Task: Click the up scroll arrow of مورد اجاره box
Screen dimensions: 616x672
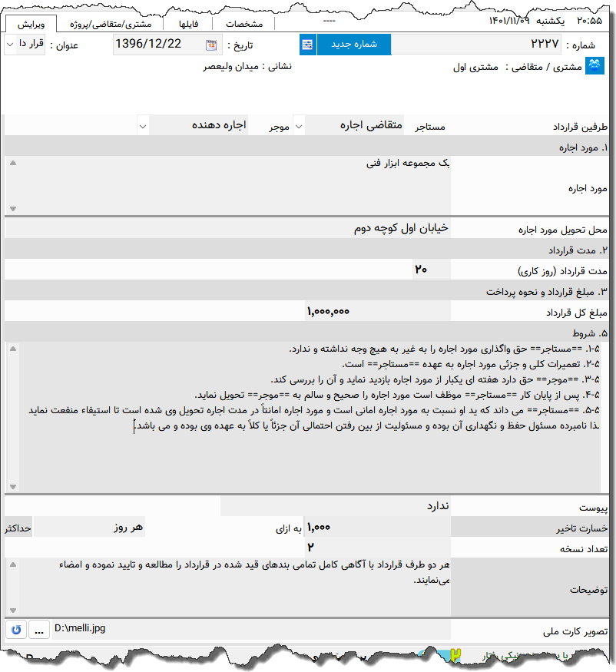Action: click(x=12, y=162)
